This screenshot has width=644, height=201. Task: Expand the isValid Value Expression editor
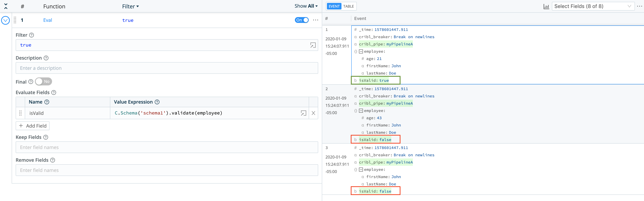[x=303, y=113]
